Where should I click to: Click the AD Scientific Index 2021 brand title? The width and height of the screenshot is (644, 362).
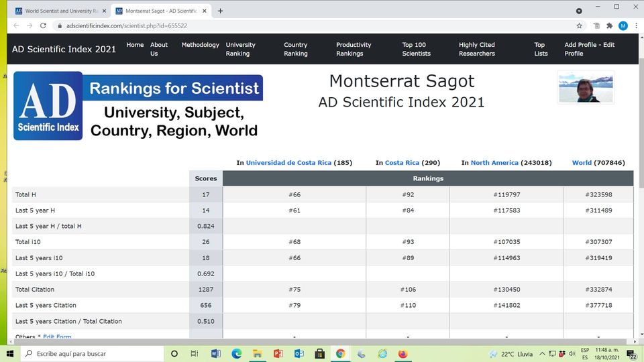click(x=64, y=49)
